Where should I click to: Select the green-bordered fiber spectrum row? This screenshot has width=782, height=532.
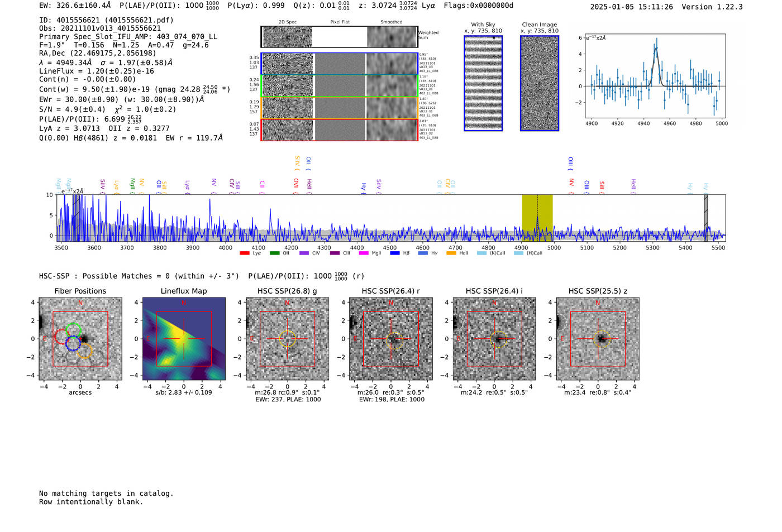coord(339,85)
